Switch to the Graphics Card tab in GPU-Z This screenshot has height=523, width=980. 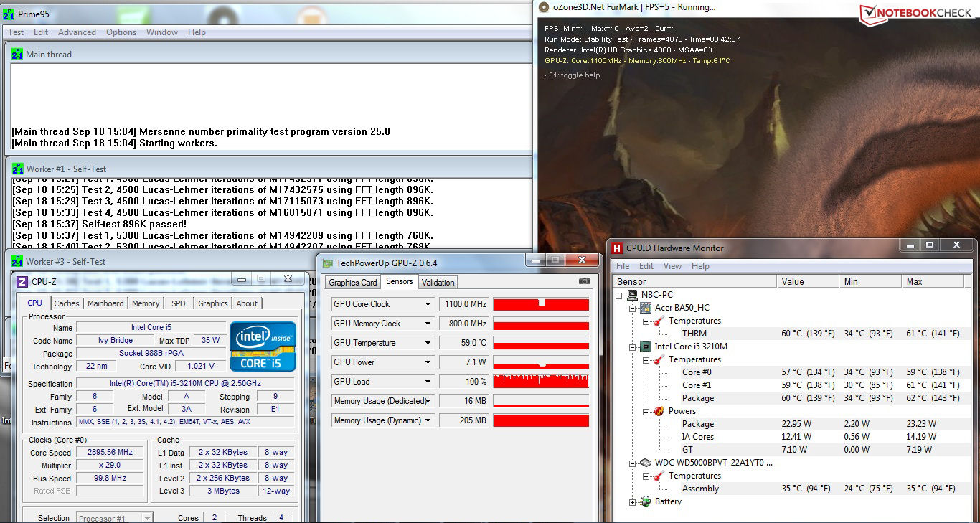[352, 283]
